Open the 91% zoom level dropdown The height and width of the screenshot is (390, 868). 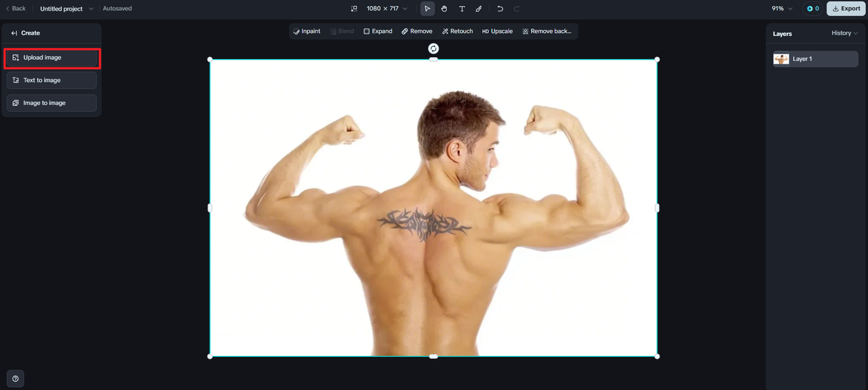coord(782,9)
